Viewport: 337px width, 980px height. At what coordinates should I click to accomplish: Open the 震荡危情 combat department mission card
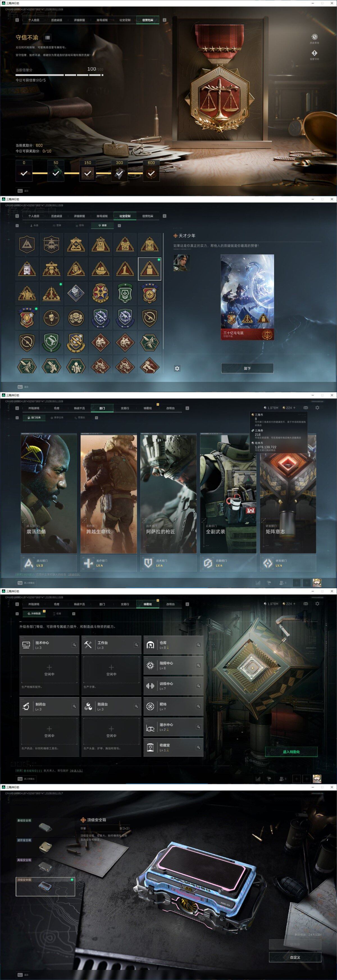pyautogui.click(x=49, y=494)
